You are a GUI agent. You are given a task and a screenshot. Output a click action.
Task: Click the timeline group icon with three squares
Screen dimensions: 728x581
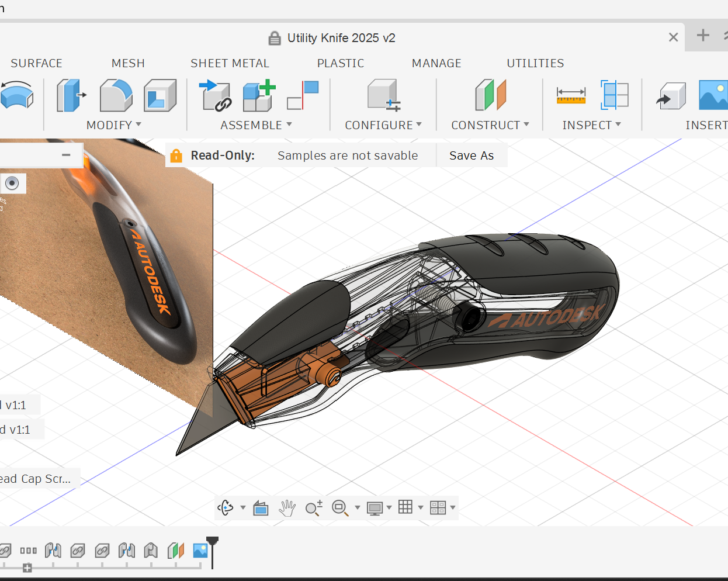pyautogui.click(x=28, y=551)
